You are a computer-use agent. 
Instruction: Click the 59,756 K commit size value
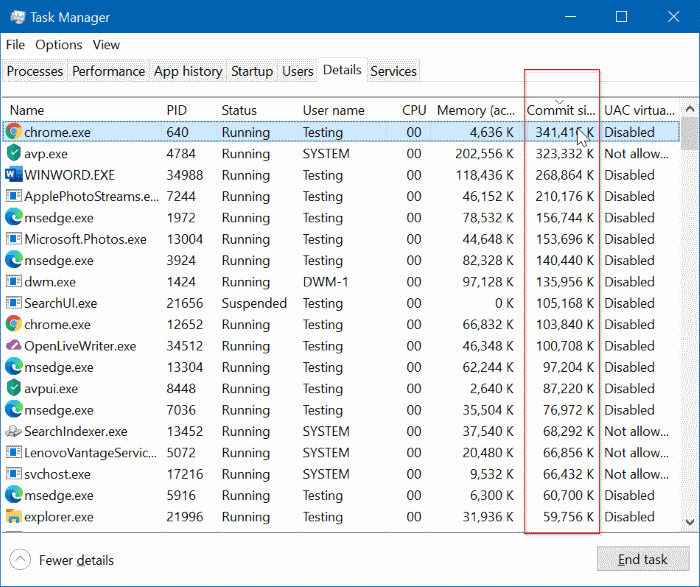(568, 517)
